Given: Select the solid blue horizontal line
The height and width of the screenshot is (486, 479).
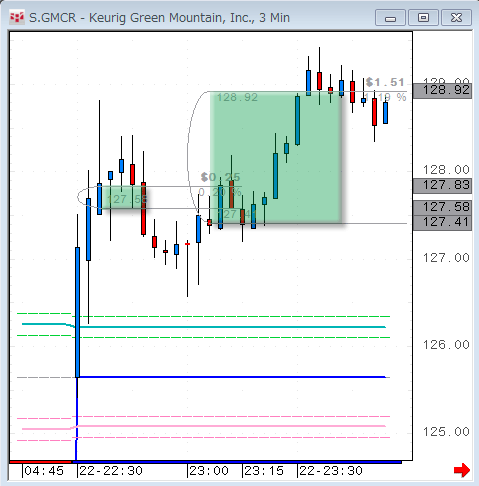Looking at the screenshot, I should 232,377.
